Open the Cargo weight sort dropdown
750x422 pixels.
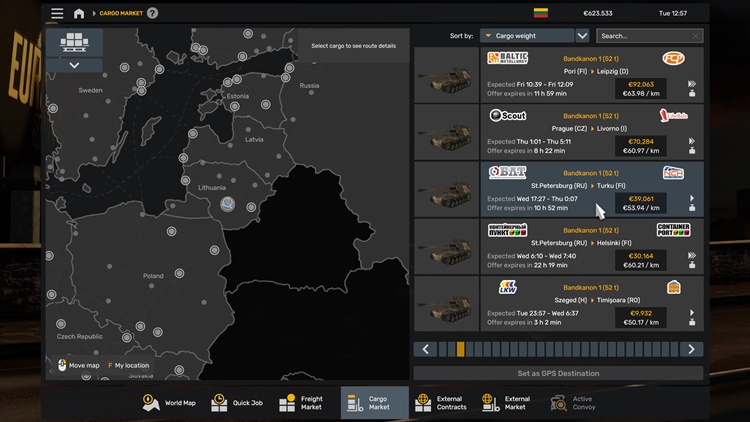(x=526, y=36)
